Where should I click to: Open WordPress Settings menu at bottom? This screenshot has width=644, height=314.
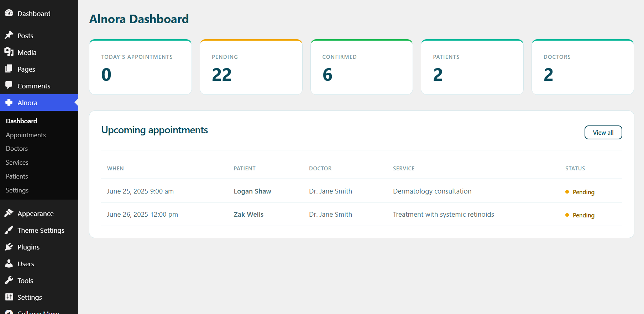[x=39, y=297]
